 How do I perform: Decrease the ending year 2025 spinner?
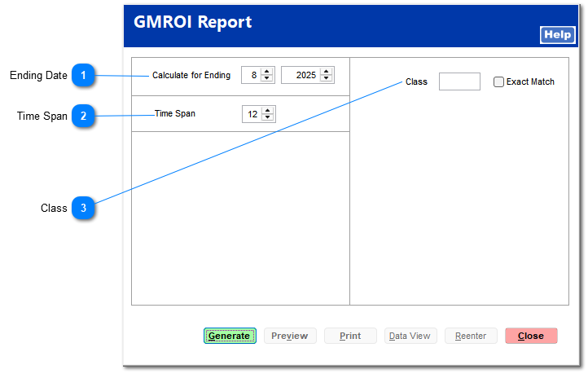327,78
